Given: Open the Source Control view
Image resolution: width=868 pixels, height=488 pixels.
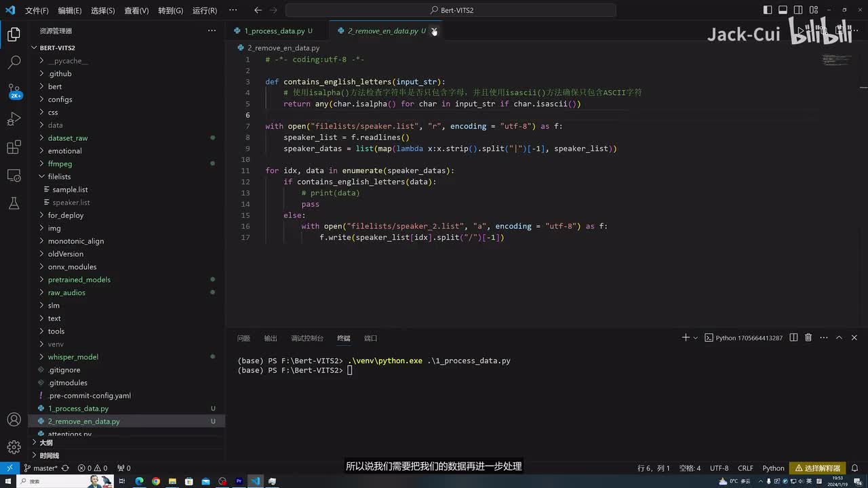Looking at the screenshot, I should [x=14, y=90].
